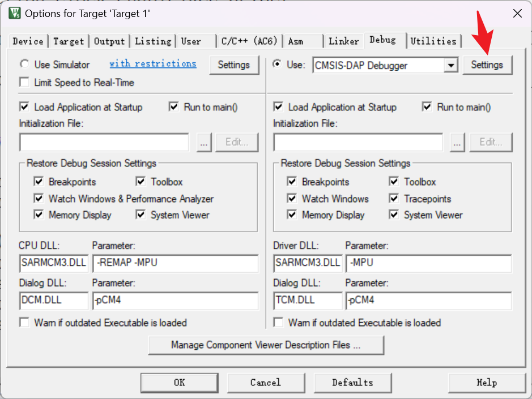Open the Help button

(487, 383)
